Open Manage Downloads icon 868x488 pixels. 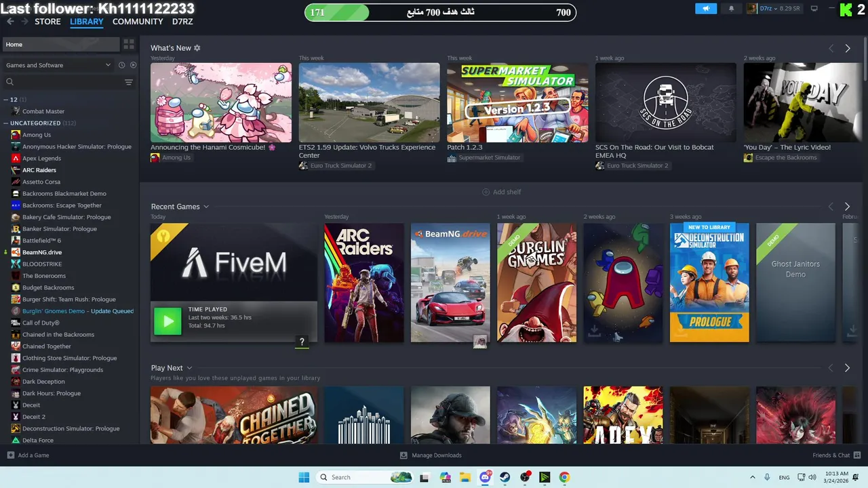click(x=403, y=455)
